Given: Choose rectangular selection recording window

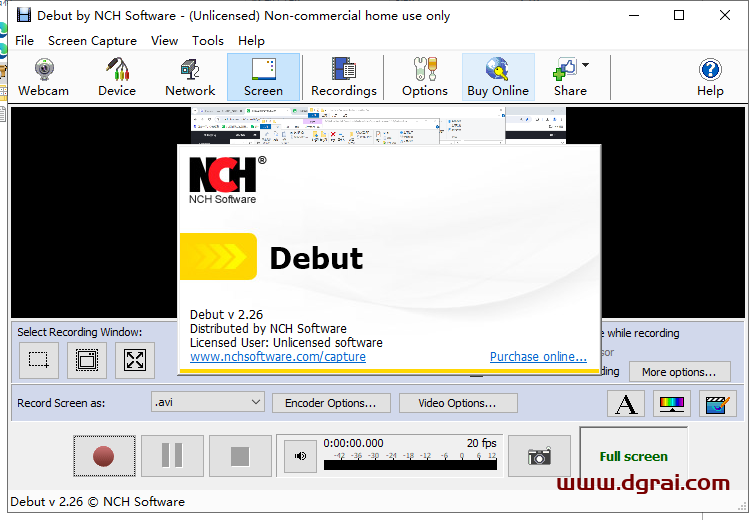Looking at the screenshot, I should pos(39,360).
